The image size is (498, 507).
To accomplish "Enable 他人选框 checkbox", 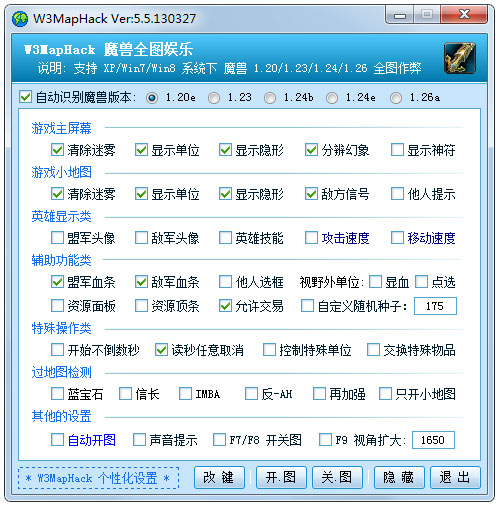I will click(225, 282).
